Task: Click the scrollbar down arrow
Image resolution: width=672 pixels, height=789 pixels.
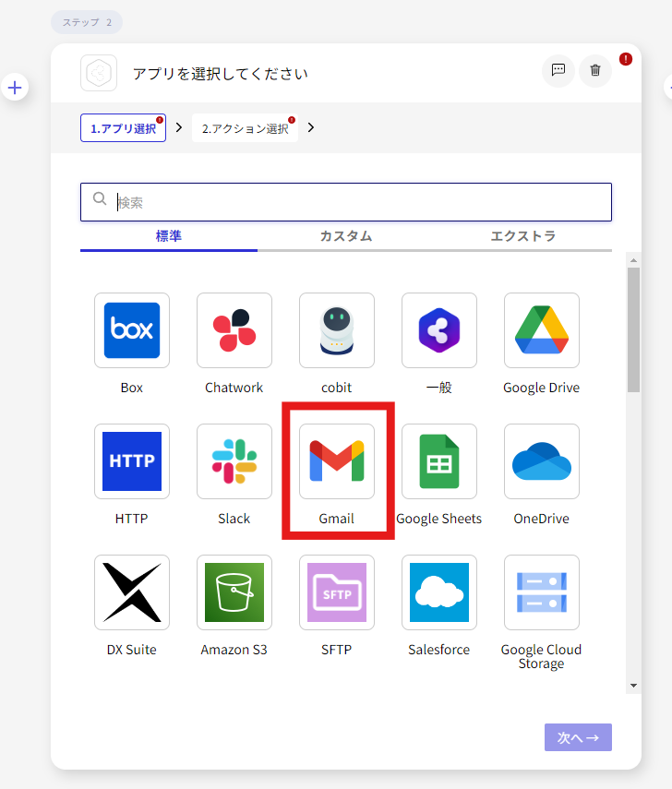Action: pyautogui.click(x=634, y=686)
